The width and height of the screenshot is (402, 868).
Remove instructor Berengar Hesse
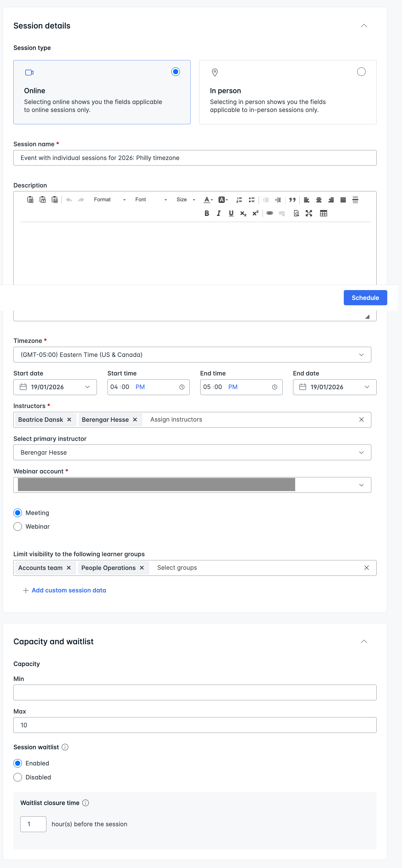pyautogui.click(x=135, y=420)
